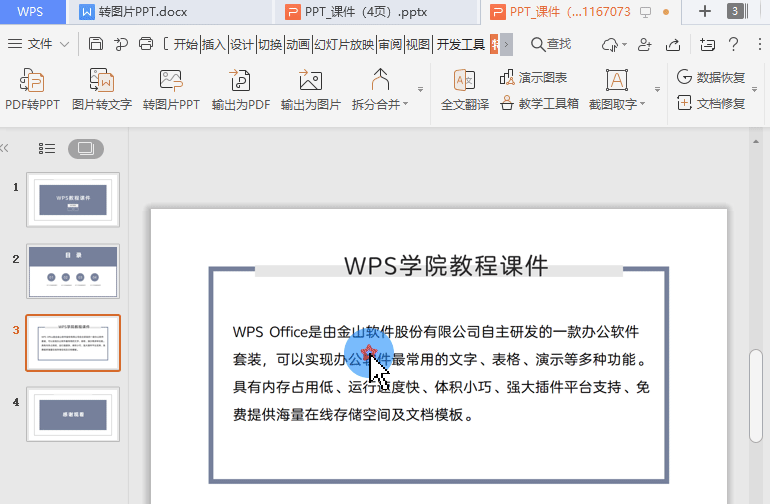Click the WPS home tab
Image resolution: width=770 pixels, height=504 pixels.
(30, 12)
